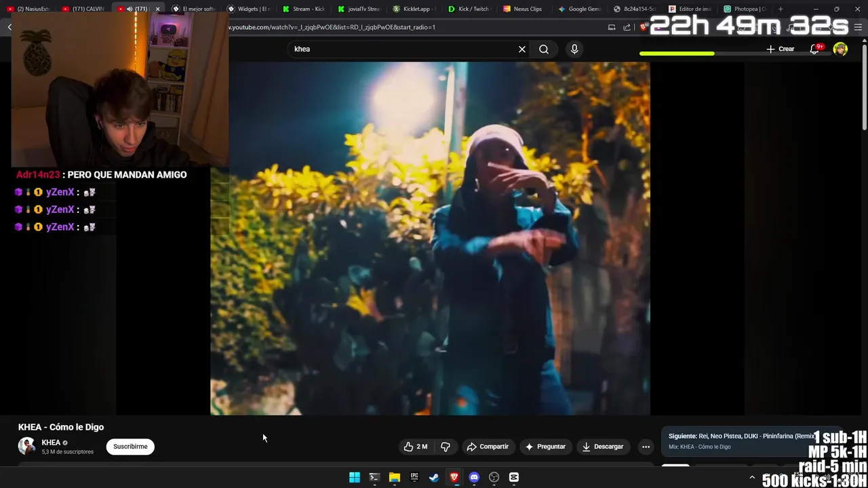
Task: Open the account avatar menu
Action: pyautogui.click(x=840, y=49)
